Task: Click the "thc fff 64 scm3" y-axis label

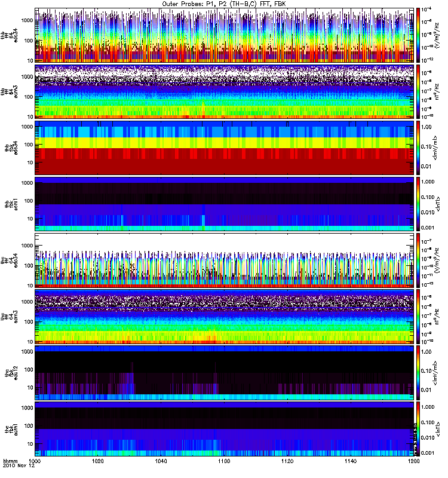Action: pos(10,316)
